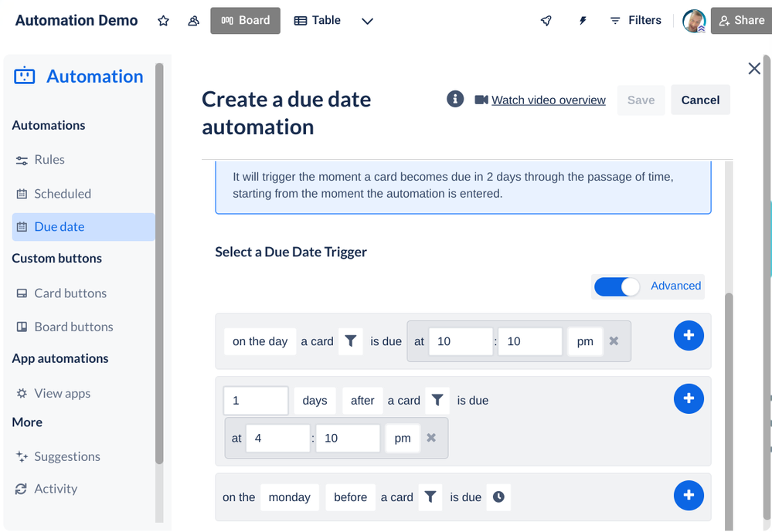
Task: Click the Board buttons icon
Action: [22, 327]
